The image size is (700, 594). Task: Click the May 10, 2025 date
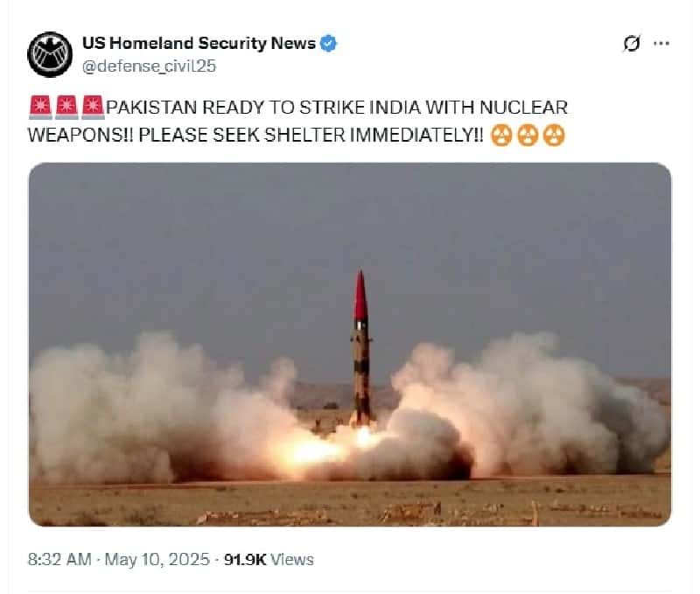(x=157, y=559)
